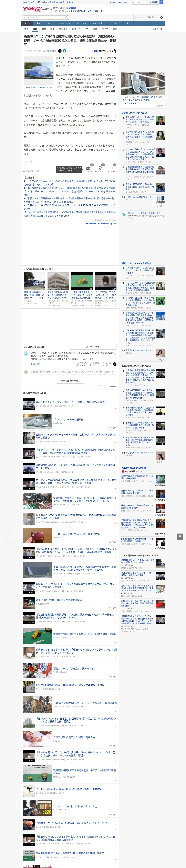Viewport: 186px width, 868px height.
Task: Open the エキスパート navigation tab
Action: pyautogui.click(x=64, y=23)
